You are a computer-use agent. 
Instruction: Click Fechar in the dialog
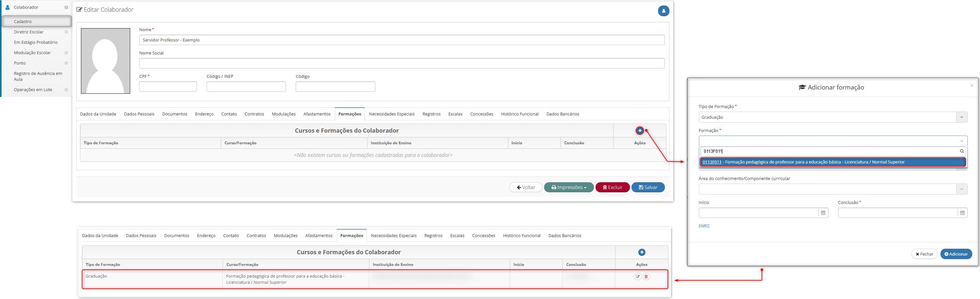(x=924, y=254)
